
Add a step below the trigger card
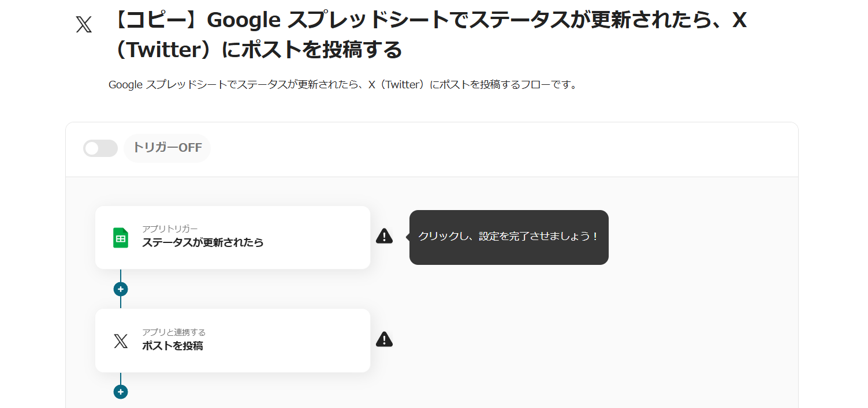coord(121,289)
